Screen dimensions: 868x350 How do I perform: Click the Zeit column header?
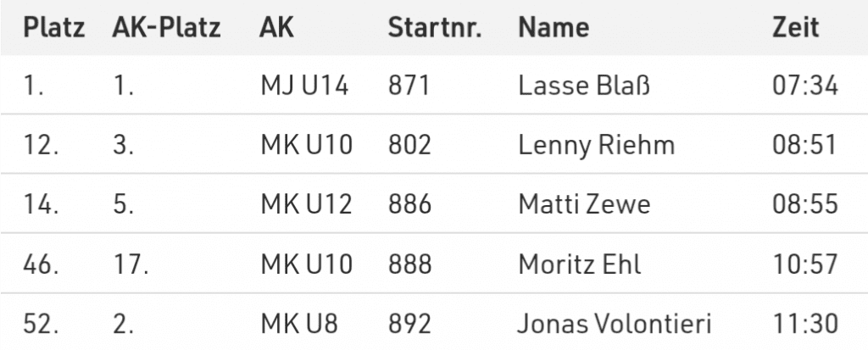(796, 28)
